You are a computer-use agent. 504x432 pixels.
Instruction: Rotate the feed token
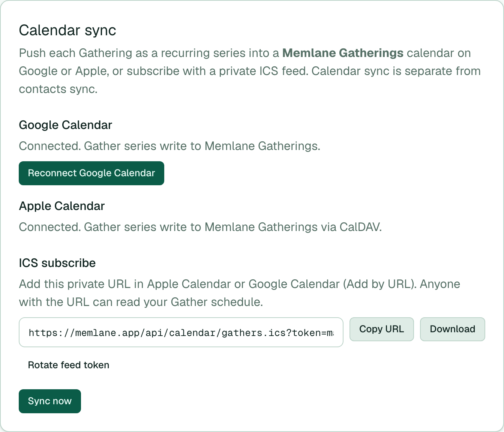[69, 365]
